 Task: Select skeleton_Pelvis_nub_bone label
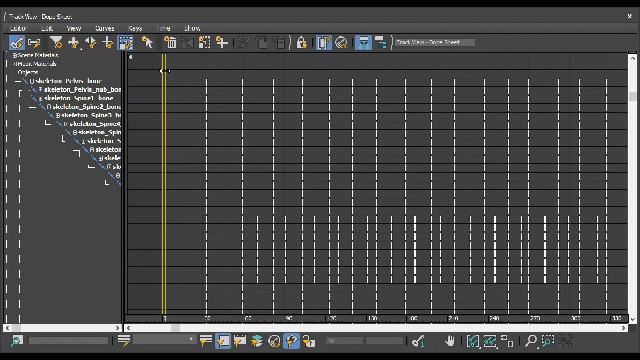pyautogui.click(x=82, y=89)
